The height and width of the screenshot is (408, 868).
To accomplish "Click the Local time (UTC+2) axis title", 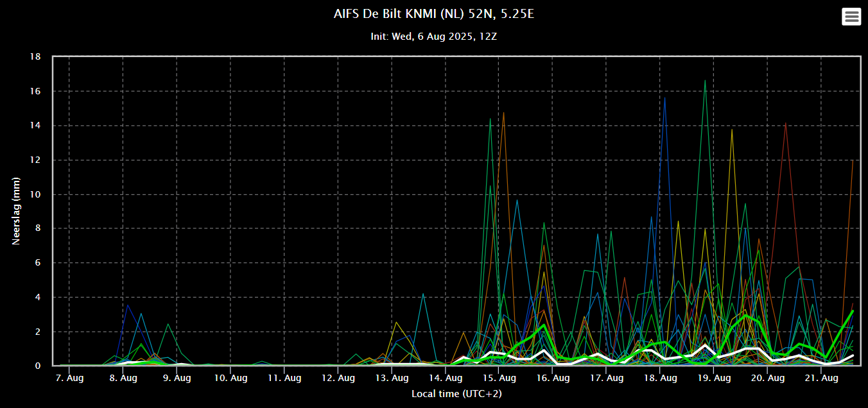I will point(456,393).
